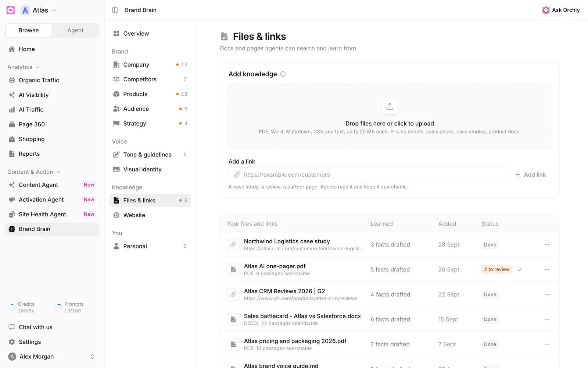This screenshot has height=368, width=588.
Task: Click the link icon of Northwind Logistics case study
Action: pyautogui.click(x=233, y=244)
